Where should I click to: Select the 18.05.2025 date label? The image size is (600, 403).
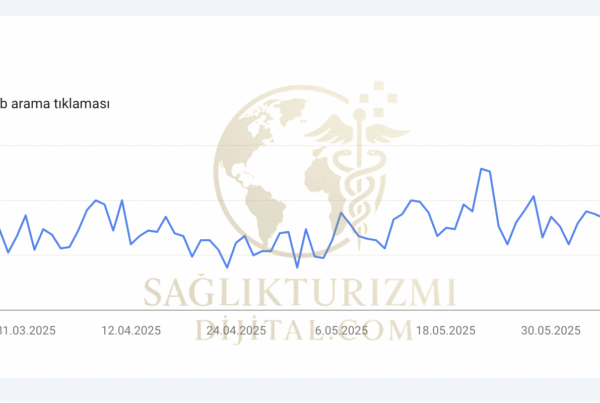[446, 331]
